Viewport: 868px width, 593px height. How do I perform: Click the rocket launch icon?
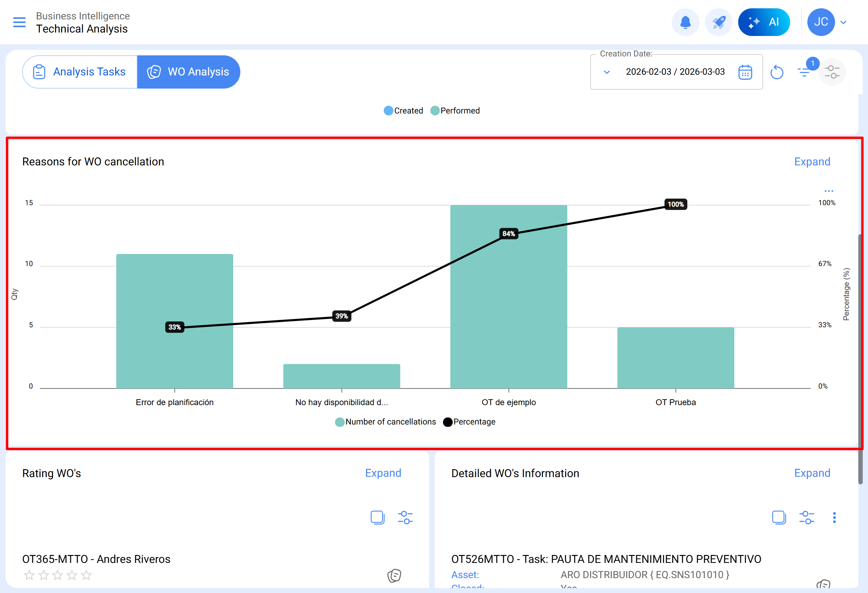click(x=718, y=22)
